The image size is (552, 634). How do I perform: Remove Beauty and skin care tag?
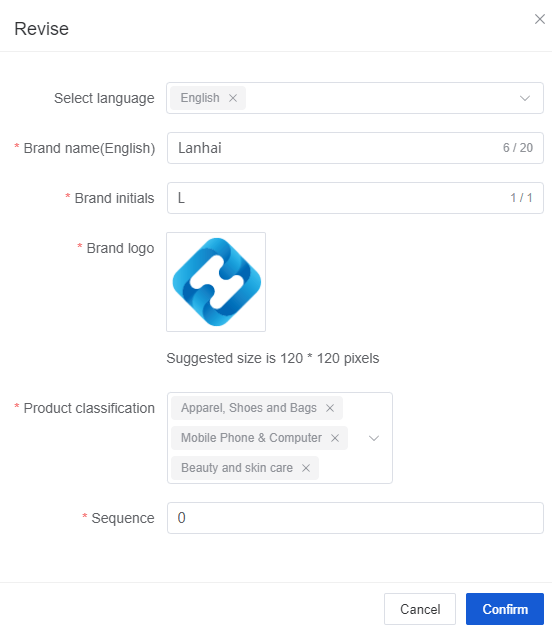point(306,468)
